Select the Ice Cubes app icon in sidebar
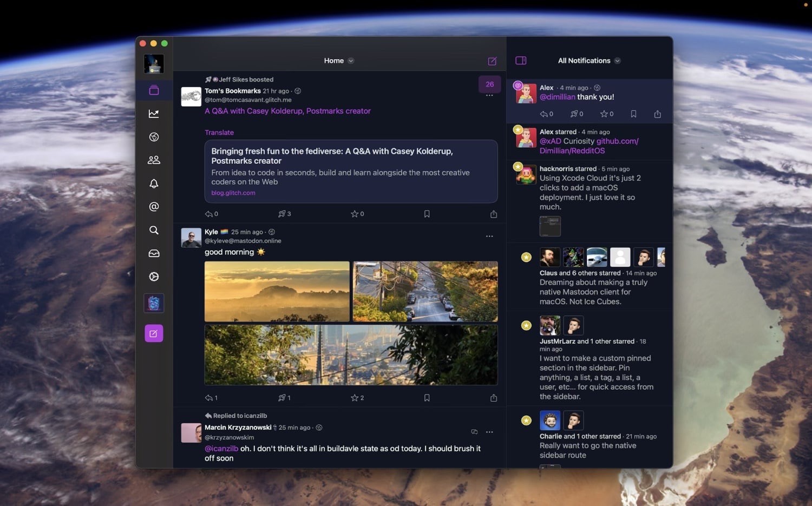Viewport: 812px width, 506px height. (154, 303)
